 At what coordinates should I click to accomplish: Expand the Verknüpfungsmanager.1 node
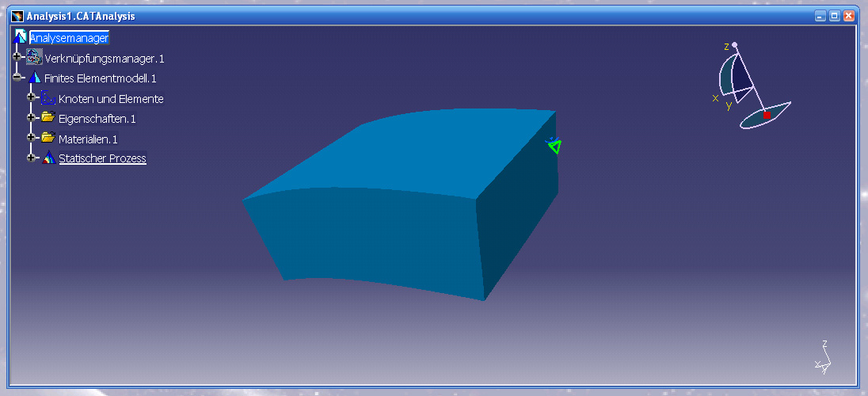click(17, 57)
